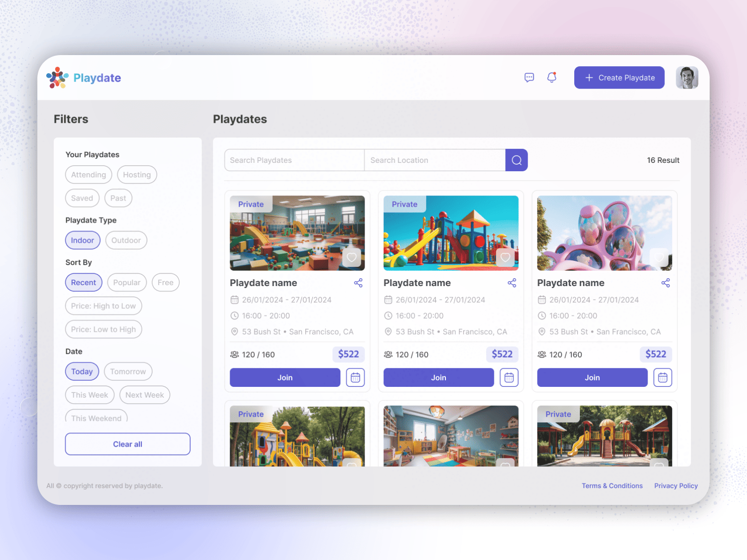Viewport: 747px width, 560px height.
Task: Click second card's 26/01/2024 - 27/01/2024 dates
Action: (x=440, y=300)
